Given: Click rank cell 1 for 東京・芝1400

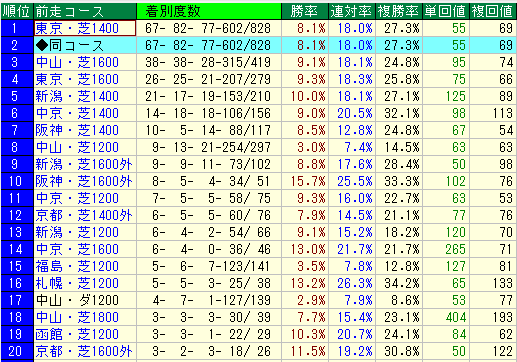Looking at the screenshot, I should tap(17, 28).
